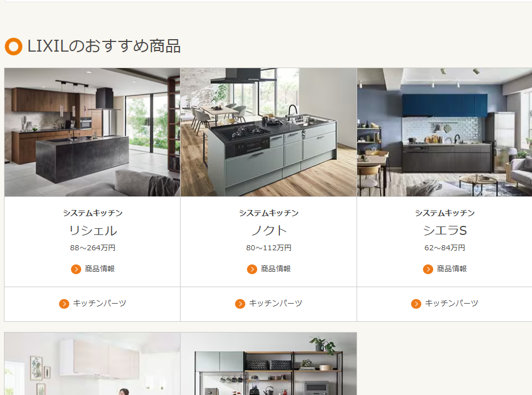
Task: Click the white kitchen cabinet photo in second row
Action: point(93,363)
